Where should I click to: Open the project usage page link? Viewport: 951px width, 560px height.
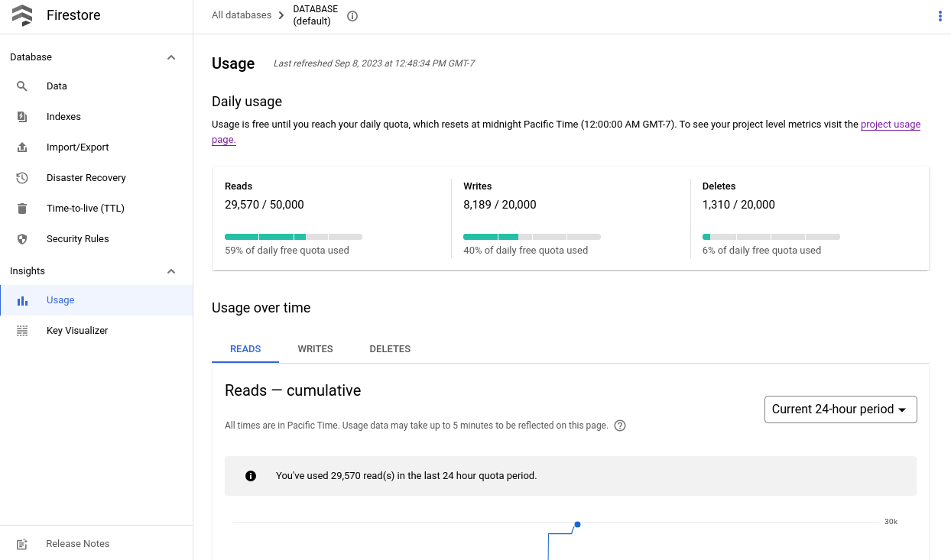click(890, 124)
